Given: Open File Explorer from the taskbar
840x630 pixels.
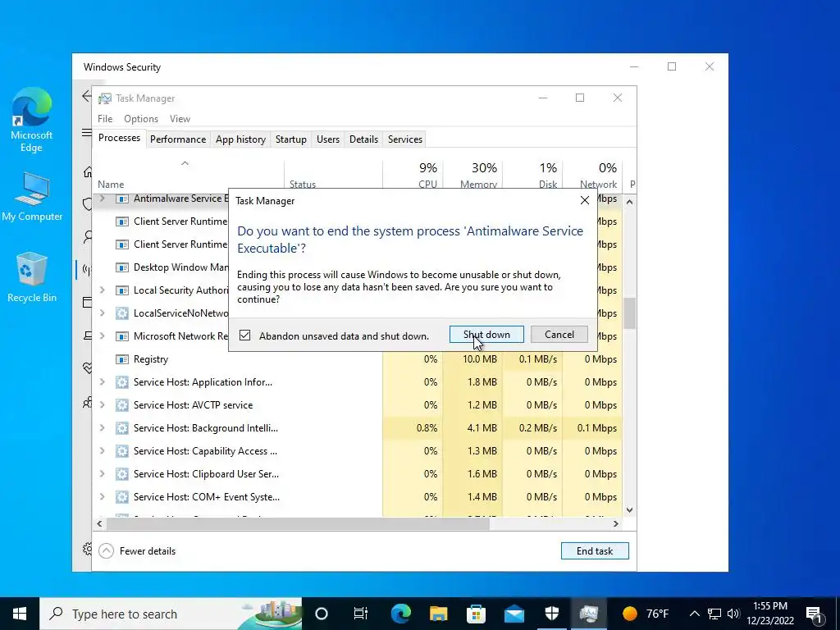Looking at the screenshot, I should pyautogui.click(x=438, y=614).
